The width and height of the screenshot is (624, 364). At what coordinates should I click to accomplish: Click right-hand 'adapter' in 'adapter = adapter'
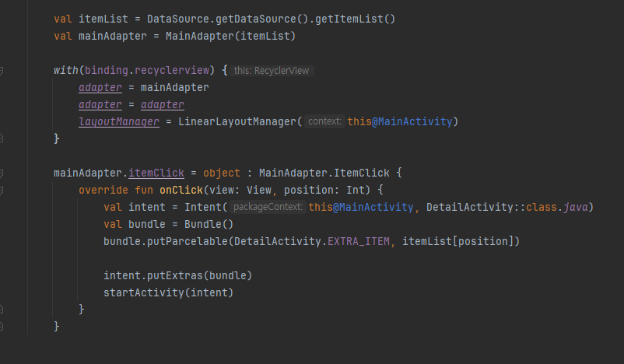tap(163, 105)
